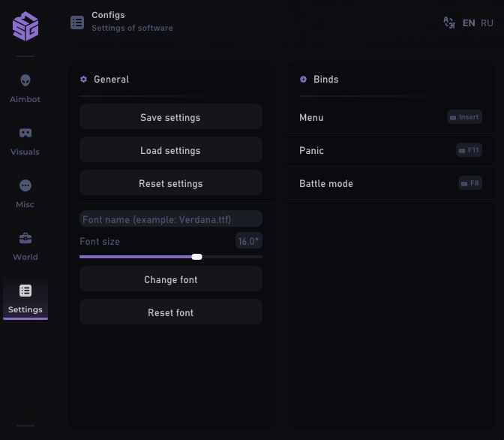This screenshot has height=440, width=504.
Task: Click the purple SG logo icon
Action: click(x=25, y=26)
